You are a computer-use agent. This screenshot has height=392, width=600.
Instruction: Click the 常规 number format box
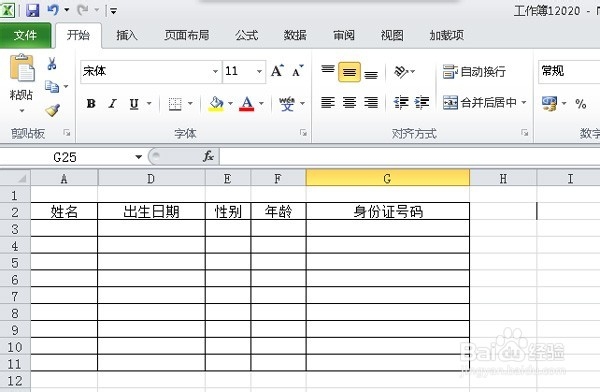(569, 71)
